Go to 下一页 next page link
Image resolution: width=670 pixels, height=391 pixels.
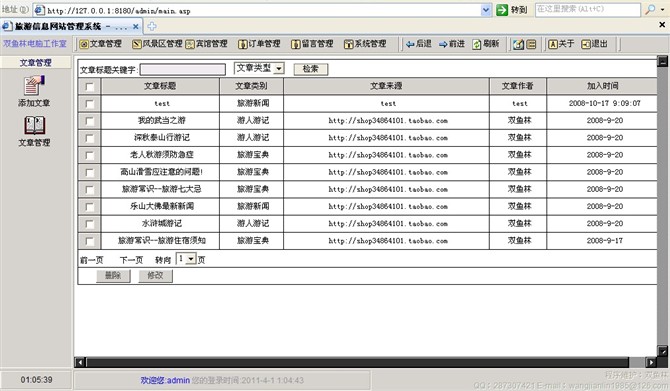coord(131,260)
